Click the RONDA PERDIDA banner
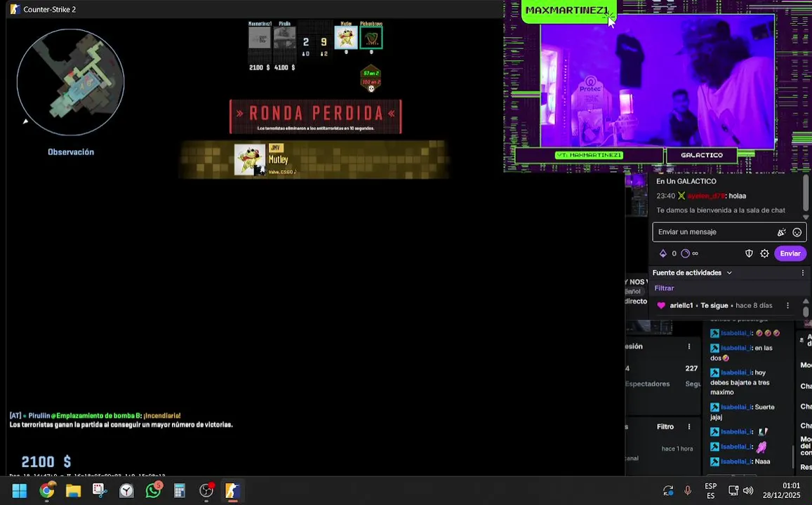 click(x=315, y=116)
